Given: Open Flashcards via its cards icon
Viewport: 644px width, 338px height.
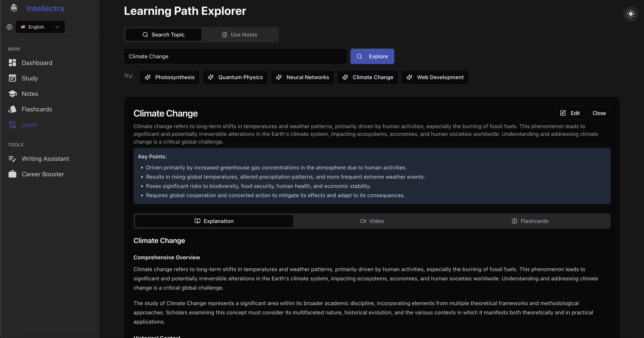Looking at the screenshot, I should coord(12,109).
